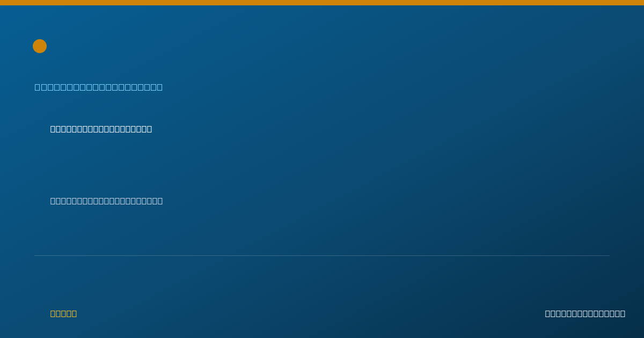
Task: Select the bold white text line below heading
Action: pos(101,129)
